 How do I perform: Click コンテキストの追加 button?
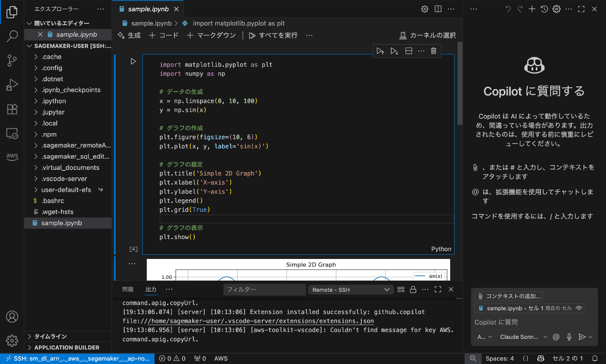tap(509, 296)
